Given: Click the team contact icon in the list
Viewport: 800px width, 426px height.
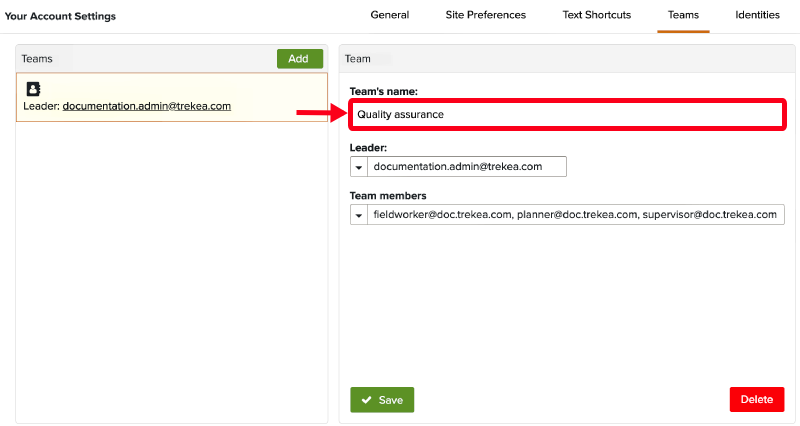Looking at the screenshot, I should pyautogui.click(x=33, y=89).
